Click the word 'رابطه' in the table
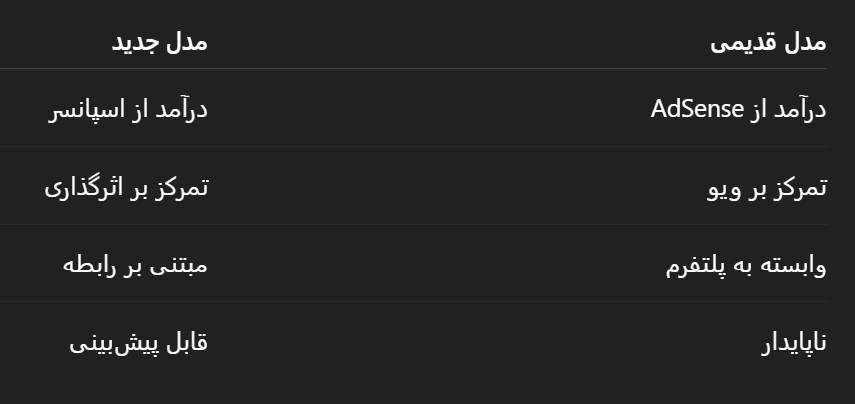 pos(86,266)
